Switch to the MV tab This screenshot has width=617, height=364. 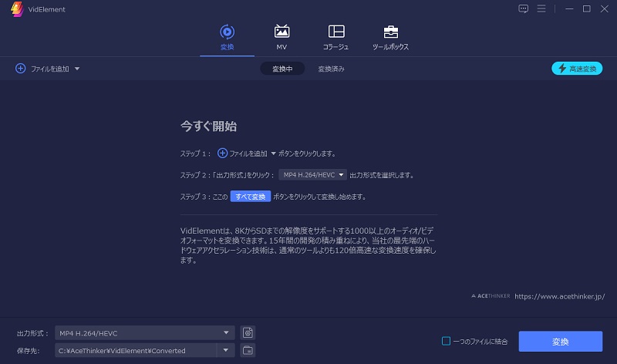point(282,38)
